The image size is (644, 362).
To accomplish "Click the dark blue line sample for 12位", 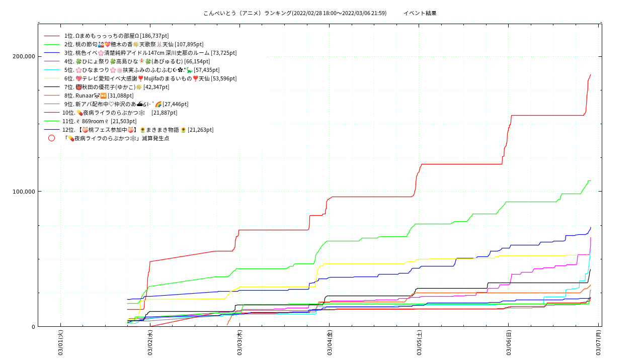I will [51, 130].
